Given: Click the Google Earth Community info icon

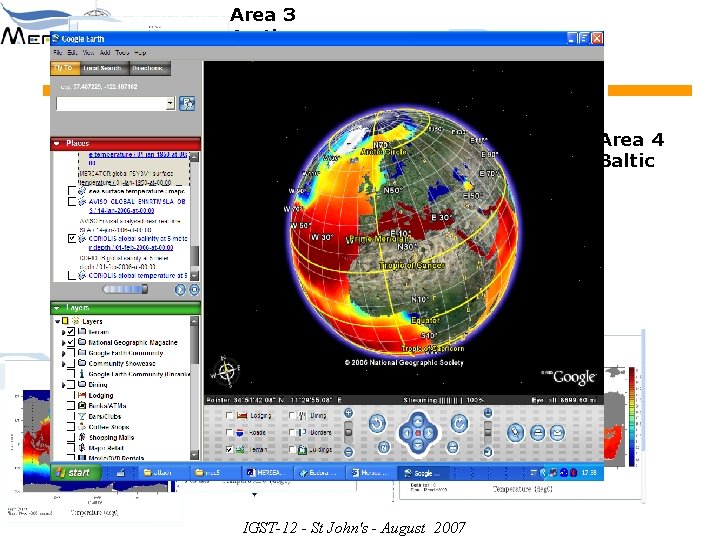Looking at the screenshot, I should pos(82,374).
